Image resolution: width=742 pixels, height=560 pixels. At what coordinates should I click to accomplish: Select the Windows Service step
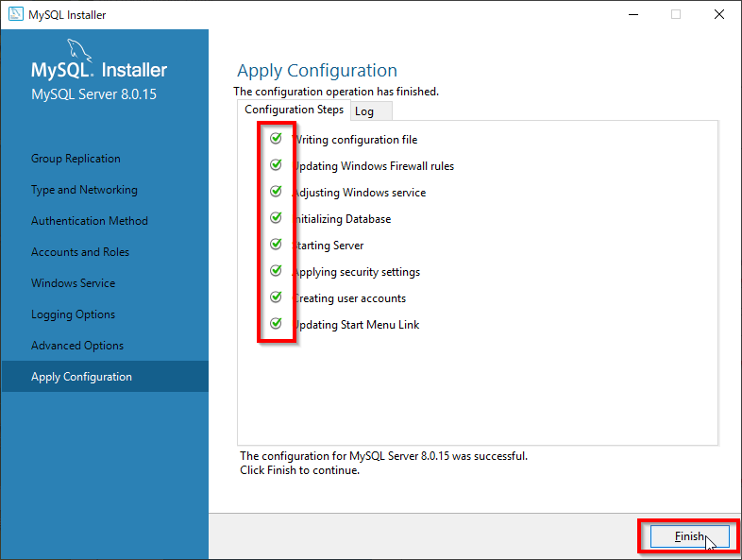(x=74, y=283)
